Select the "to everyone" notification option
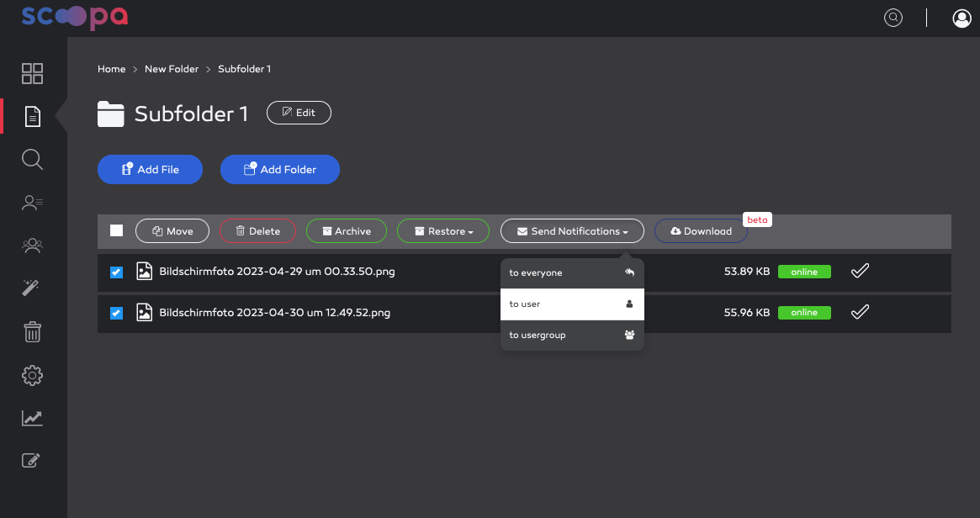The height and width of the screenshot is (518, 980). tap(572, 273)
